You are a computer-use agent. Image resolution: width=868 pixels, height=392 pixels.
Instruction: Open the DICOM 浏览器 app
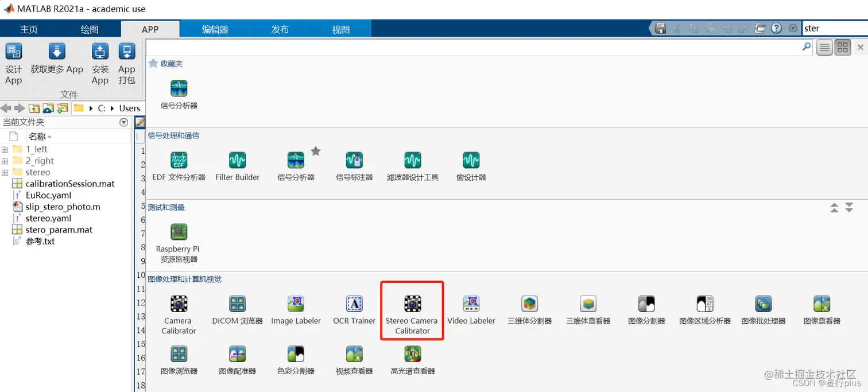[237, 310]
